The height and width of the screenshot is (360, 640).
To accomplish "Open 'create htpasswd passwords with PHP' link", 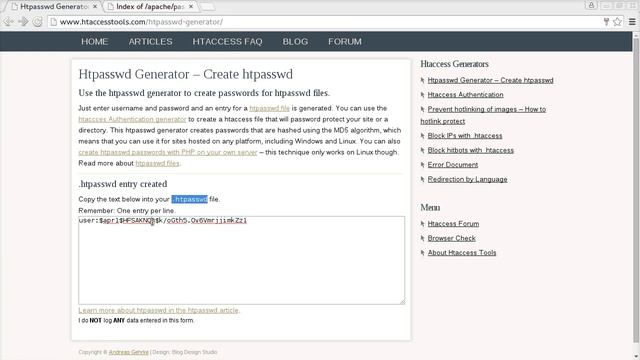I will [168, 152].
